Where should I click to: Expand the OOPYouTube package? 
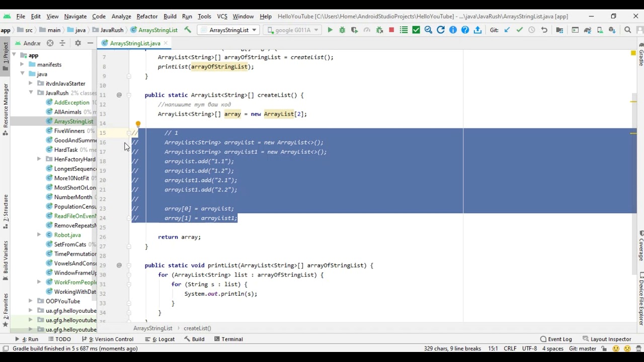pyautogui.click(x=31, y=301)
